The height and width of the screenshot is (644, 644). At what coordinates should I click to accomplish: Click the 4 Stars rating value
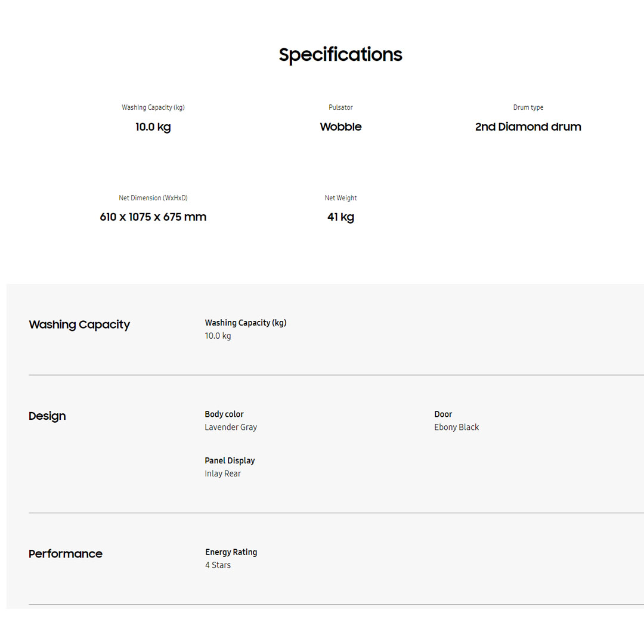point(218,565)
